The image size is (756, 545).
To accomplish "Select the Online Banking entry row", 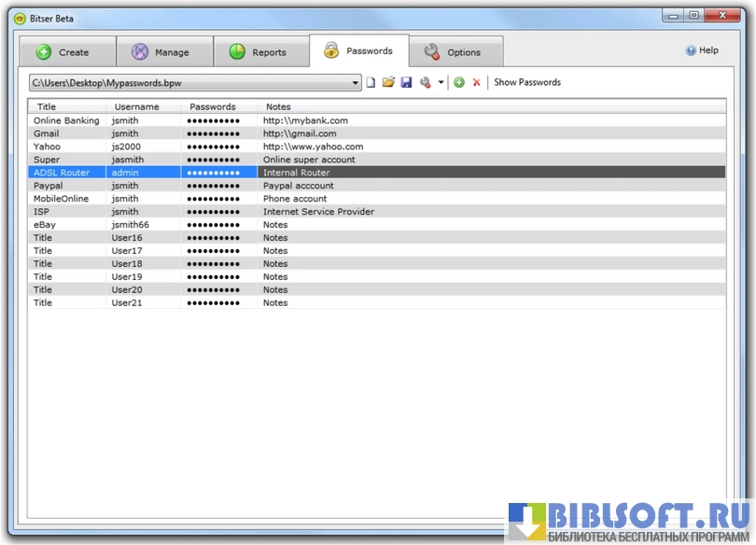I will pos(67,120).
